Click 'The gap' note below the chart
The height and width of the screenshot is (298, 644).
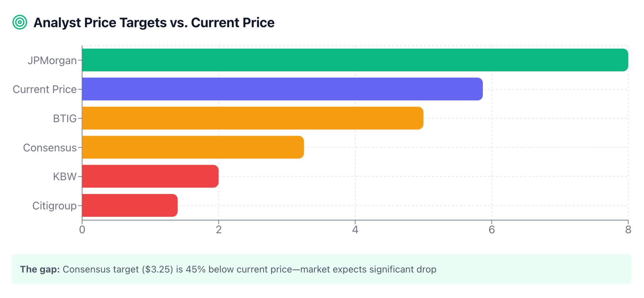pyautogui.click(x=228, y=269)
